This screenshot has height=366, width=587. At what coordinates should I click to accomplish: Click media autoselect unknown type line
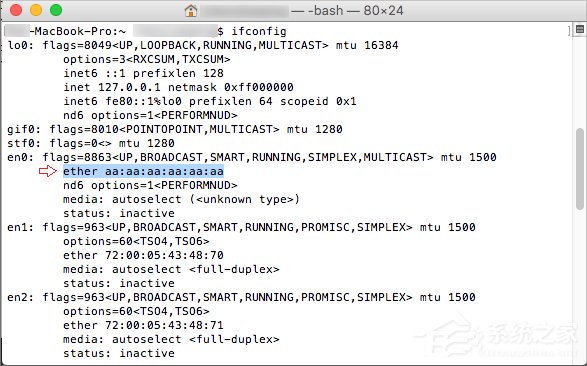tap(182, 199)
